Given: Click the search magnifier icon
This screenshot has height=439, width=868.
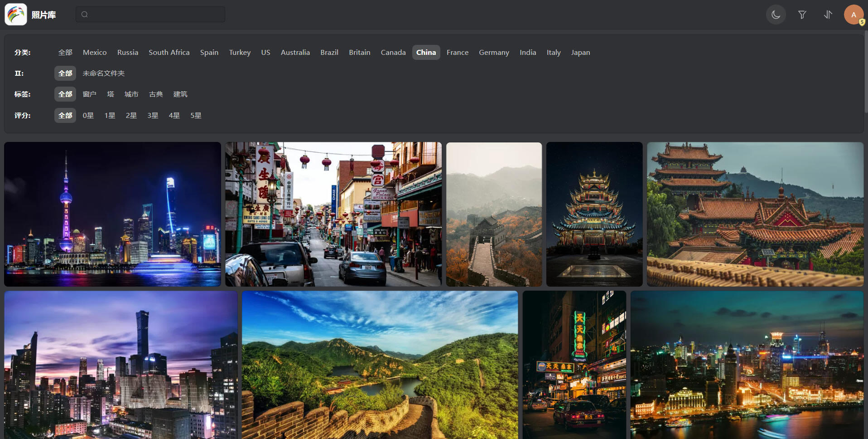Looking at the screenshot, I should pos(85,15).
